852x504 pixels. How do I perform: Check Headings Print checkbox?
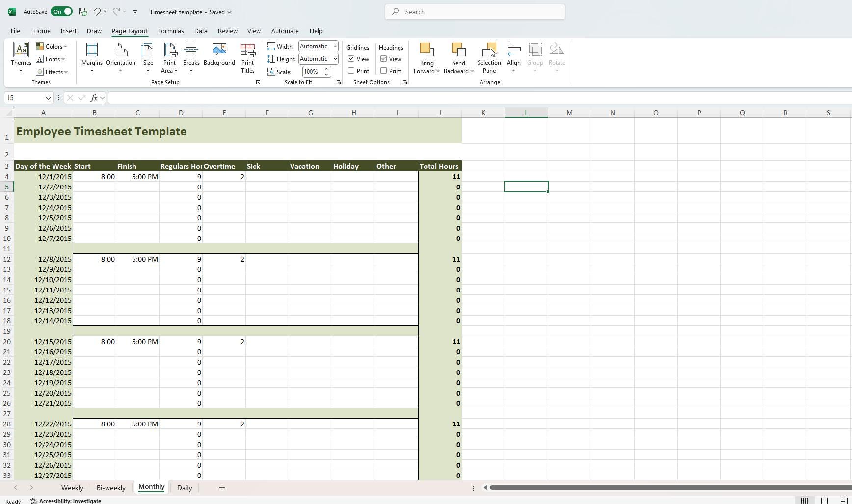click(x=384, y=71)
